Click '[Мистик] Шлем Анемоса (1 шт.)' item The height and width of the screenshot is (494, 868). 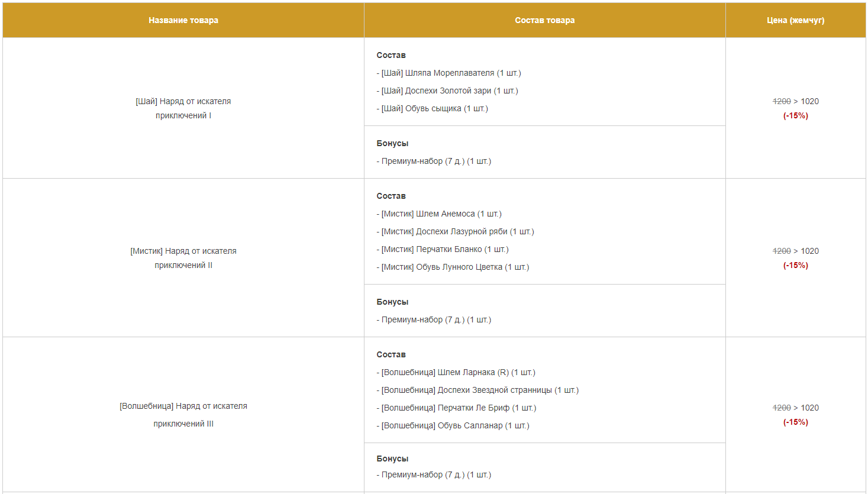[x=439, y=214]
